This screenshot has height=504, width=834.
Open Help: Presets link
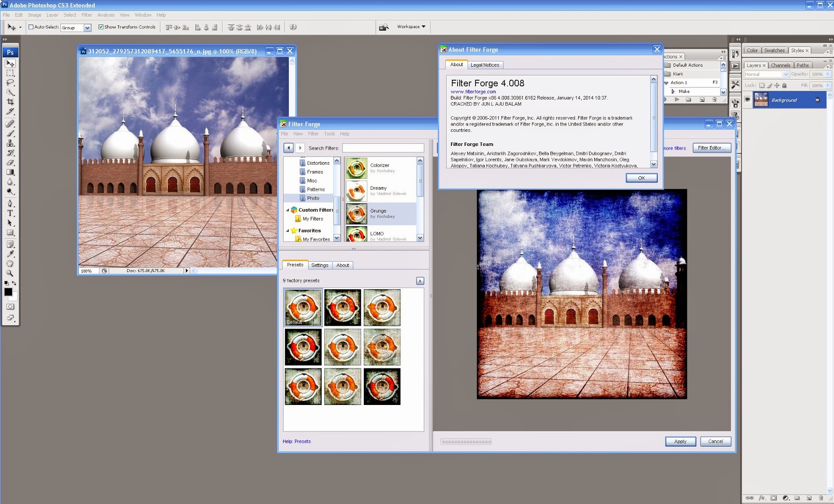pos(297,441)
